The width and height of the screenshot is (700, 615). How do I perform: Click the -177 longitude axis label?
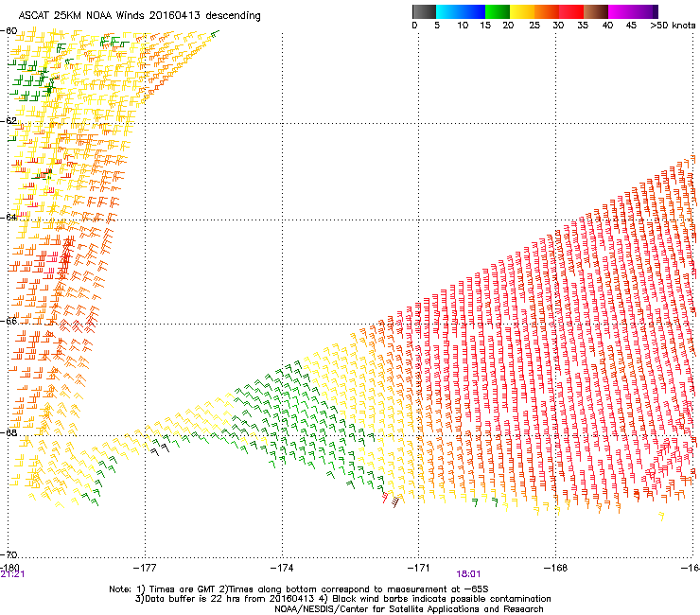pyautogui.click(x=145, y=568)
